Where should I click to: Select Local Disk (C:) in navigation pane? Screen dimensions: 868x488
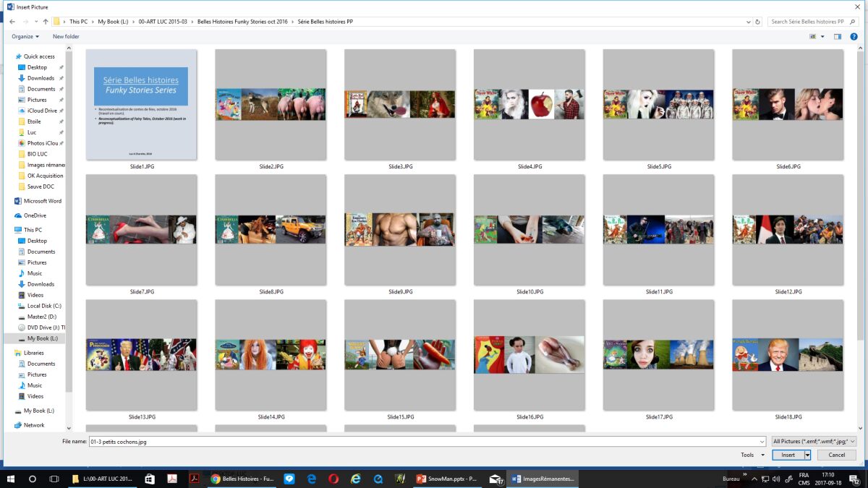point(44,306)
